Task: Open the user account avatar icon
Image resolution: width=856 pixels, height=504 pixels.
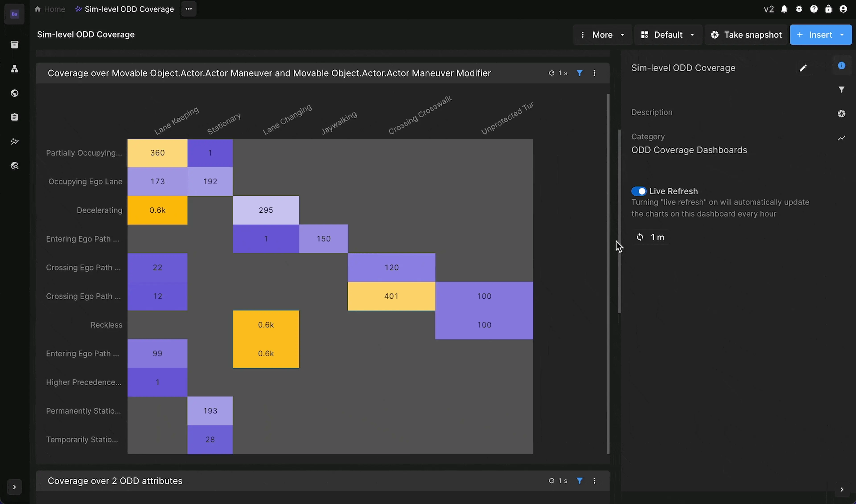Action: click(843, 9)
